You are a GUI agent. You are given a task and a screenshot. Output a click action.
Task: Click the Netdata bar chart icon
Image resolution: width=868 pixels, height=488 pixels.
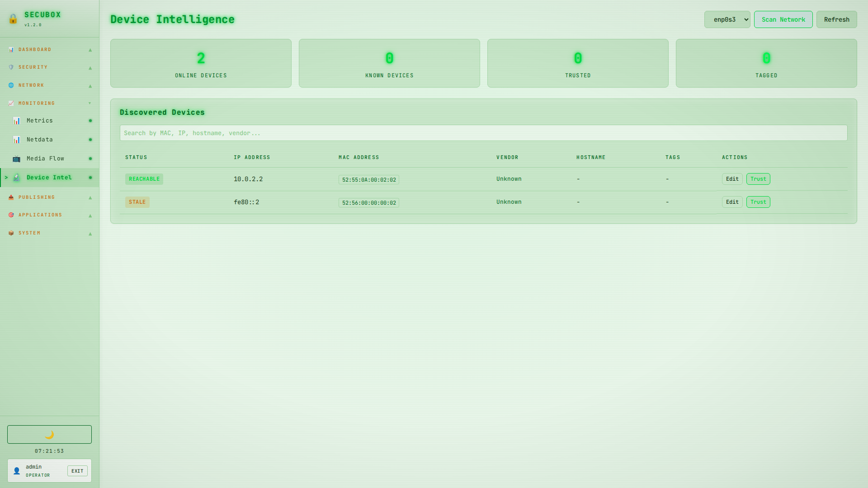point(17,140)
